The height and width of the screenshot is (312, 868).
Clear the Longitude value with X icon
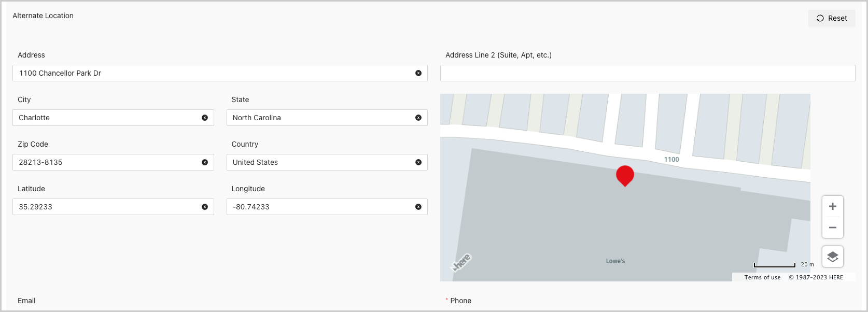418,207
